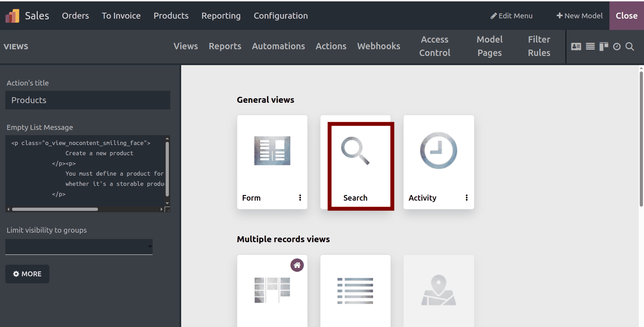Edit the Action's title field

88,100
